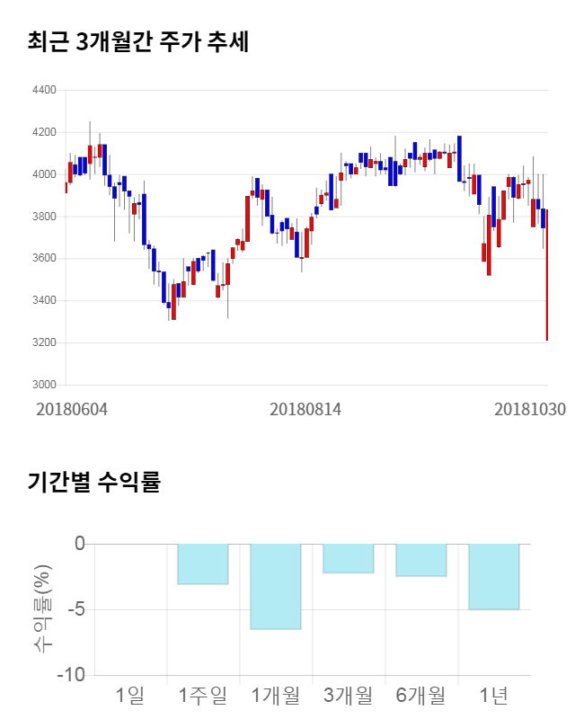Viewport: 575px width, 728px height.
Task: Click the 4400 price axis label
Action: [x=44, y=91]
